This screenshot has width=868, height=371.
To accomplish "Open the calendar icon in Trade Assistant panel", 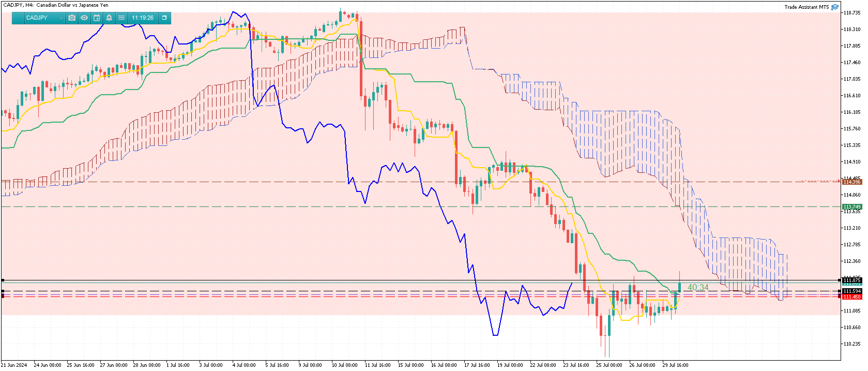I will pos(97,18).
